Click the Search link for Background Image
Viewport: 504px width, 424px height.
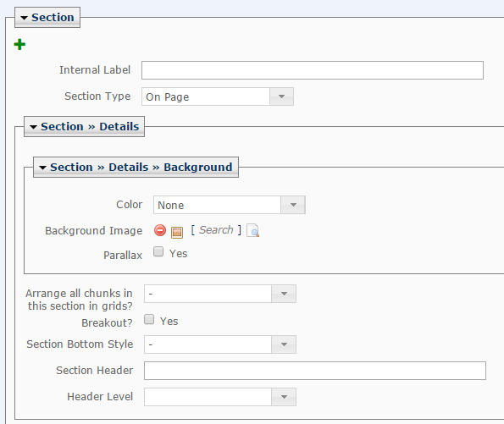[x=216, y=230]
